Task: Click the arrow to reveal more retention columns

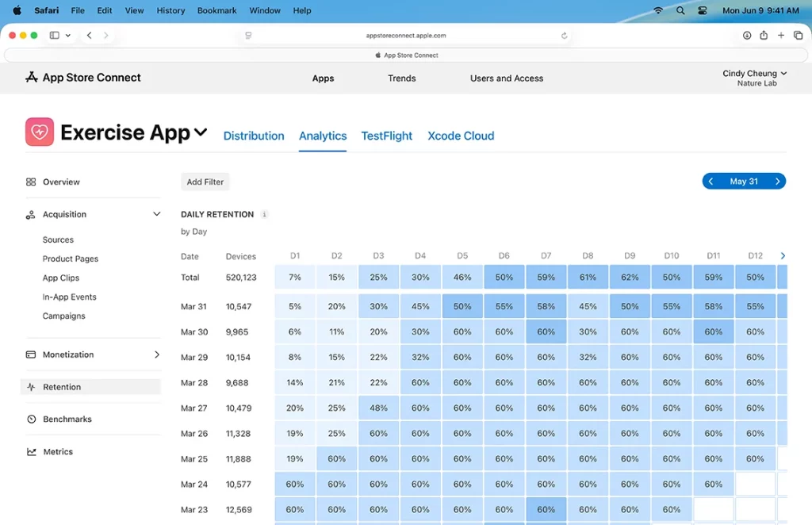Action: click(783, 256)
